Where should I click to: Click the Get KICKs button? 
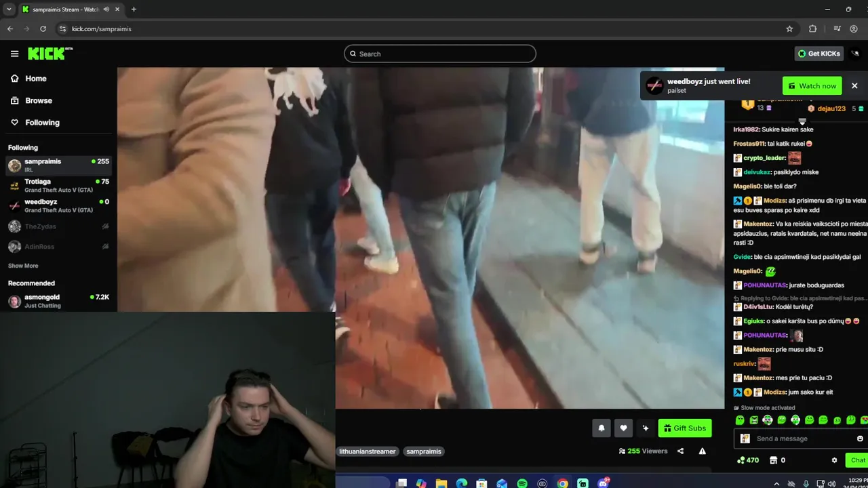click(819, 54)
